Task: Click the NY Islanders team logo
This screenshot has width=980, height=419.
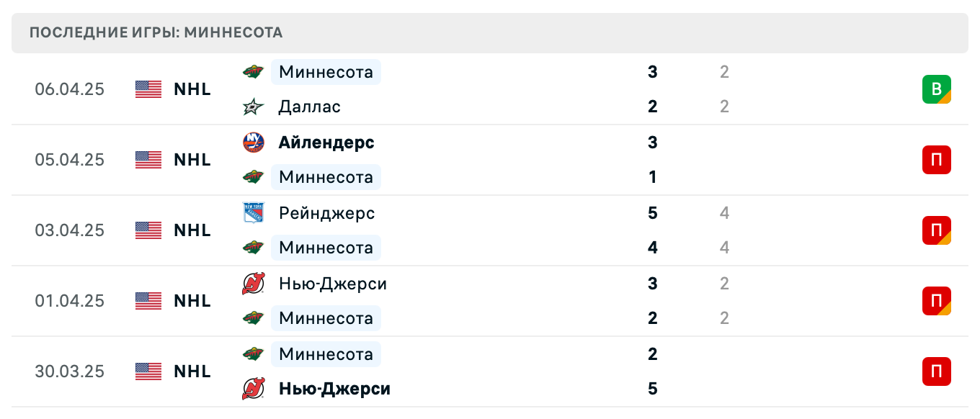Action: 254,143
